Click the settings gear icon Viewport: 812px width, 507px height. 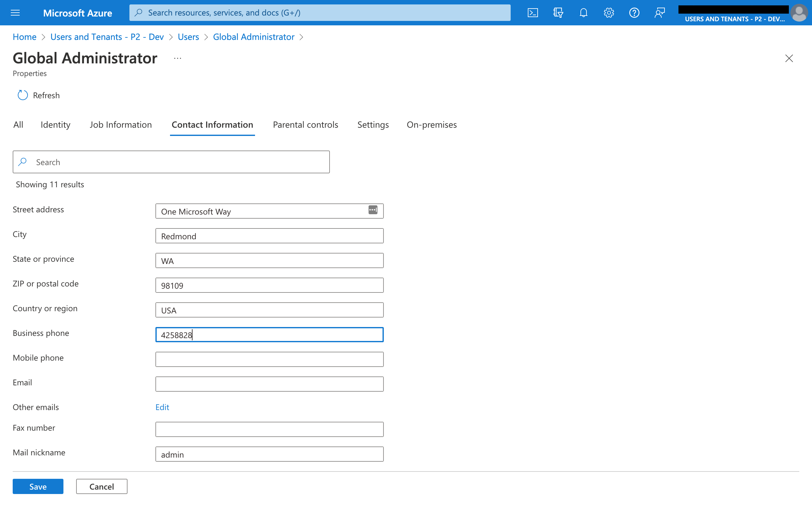point(609,12)
